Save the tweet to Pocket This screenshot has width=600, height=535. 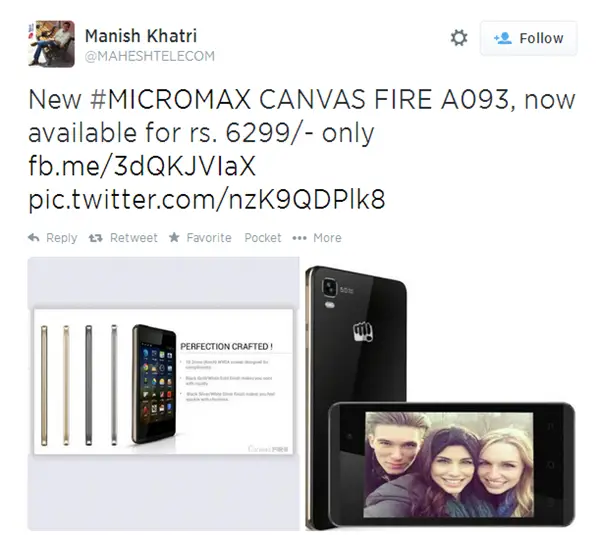point(263,238)
